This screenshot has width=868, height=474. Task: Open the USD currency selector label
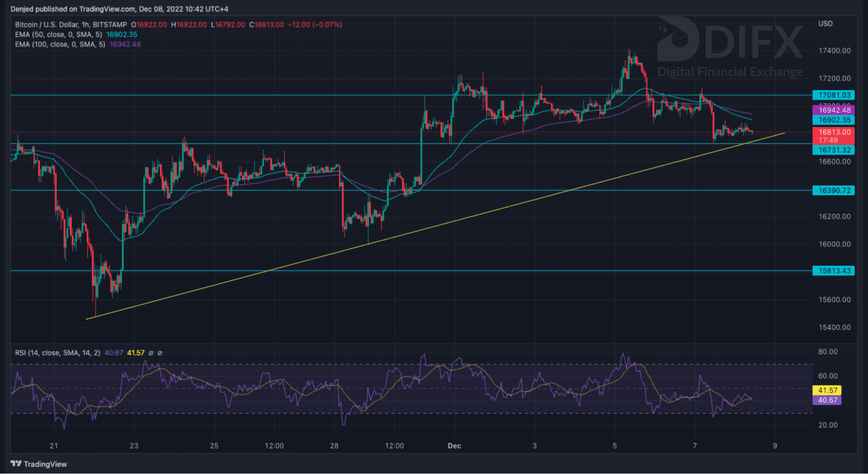click(x=825, y=23)
